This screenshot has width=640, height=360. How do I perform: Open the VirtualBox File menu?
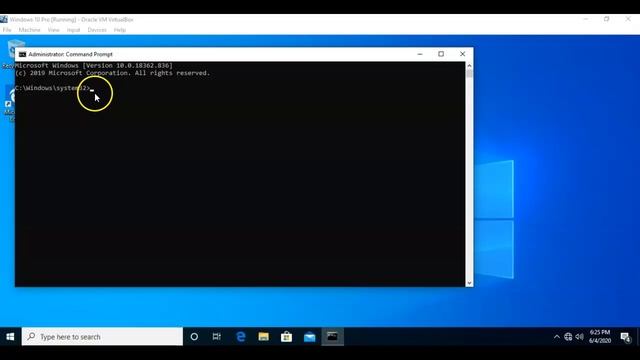tap(7, 30)
